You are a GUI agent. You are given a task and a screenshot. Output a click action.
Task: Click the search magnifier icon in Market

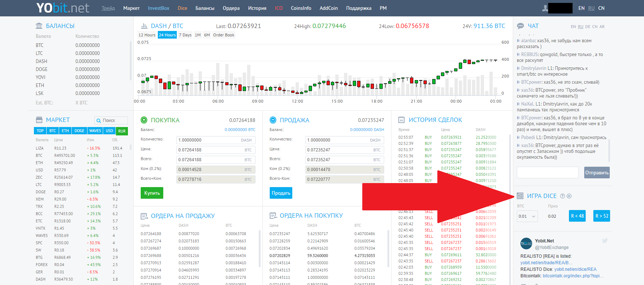tap(98, 120)
